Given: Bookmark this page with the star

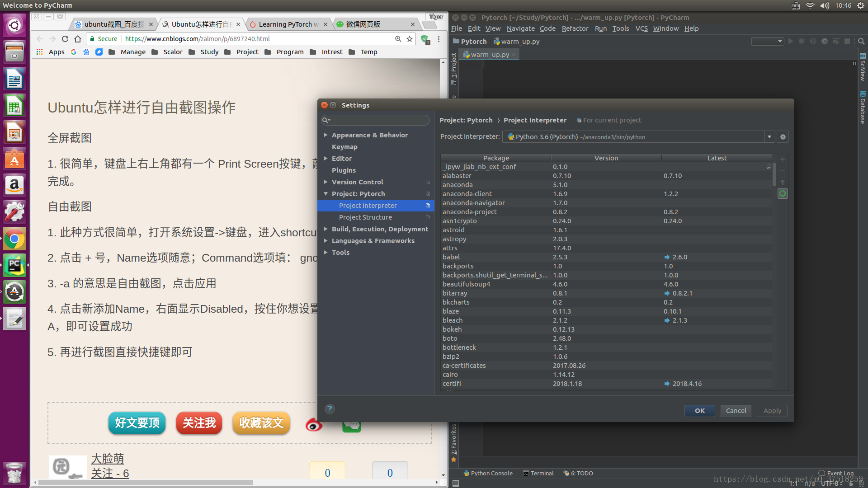Looking at the screenshot, I should click(x=410, y=39).
